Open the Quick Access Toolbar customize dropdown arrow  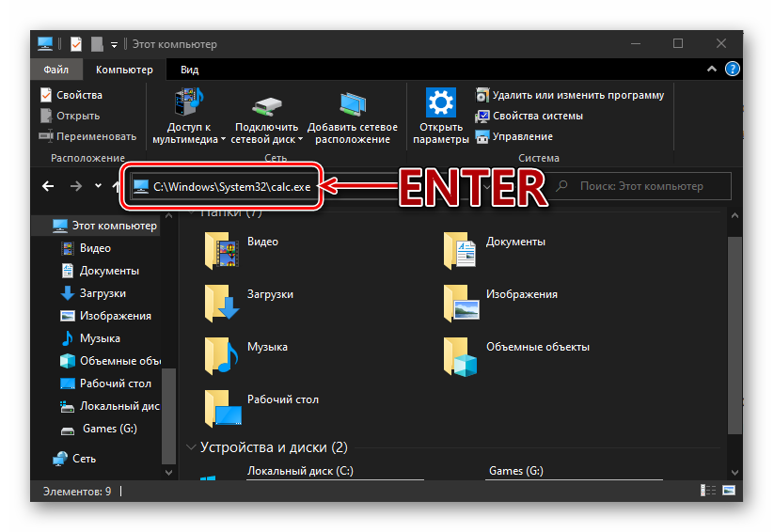click(x=114, y=44)
